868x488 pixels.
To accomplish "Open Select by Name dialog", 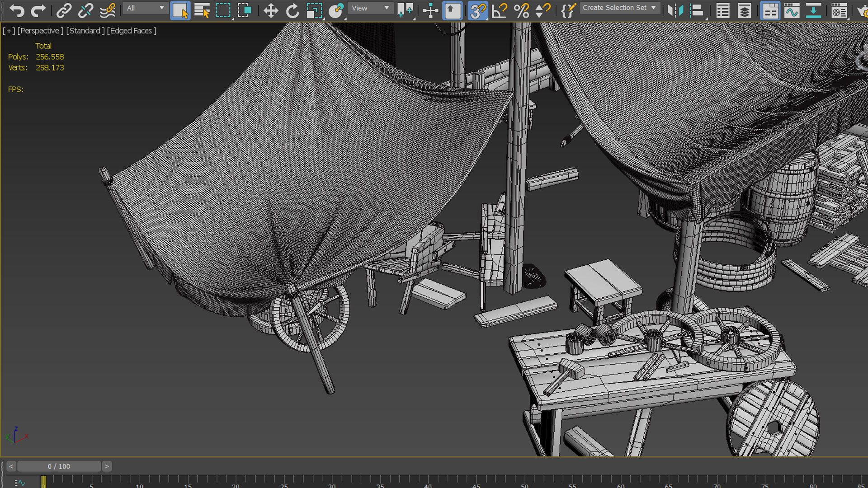I will tap(202, 10).
